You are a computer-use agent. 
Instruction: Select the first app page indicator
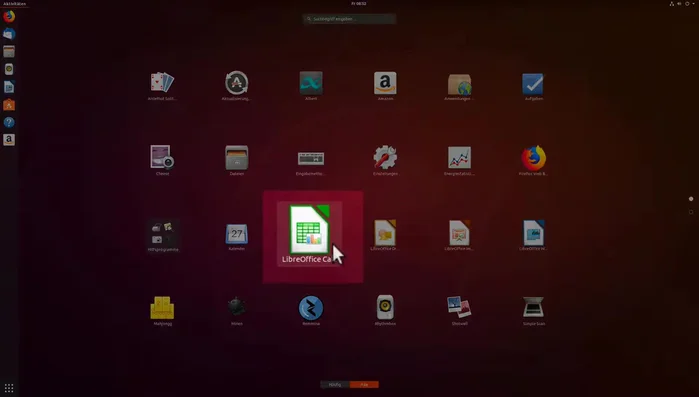(x=691, y=199)
